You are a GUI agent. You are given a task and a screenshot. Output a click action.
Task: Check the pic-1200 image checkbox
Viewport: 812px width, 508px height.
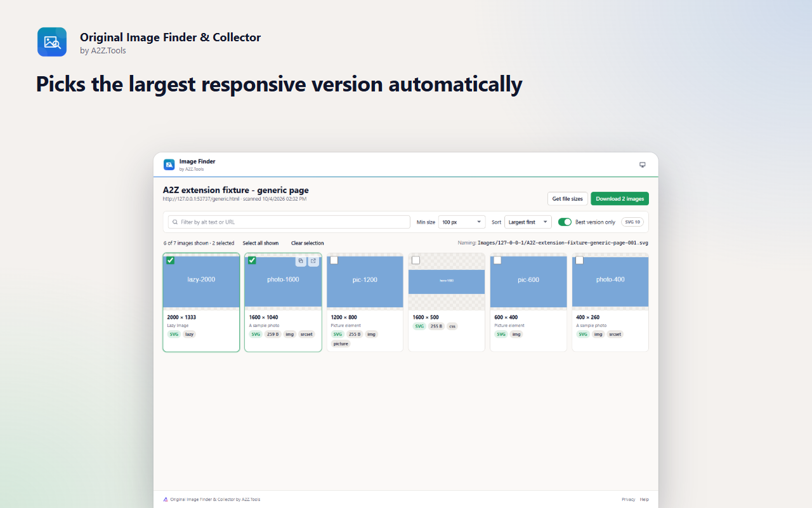334,260
